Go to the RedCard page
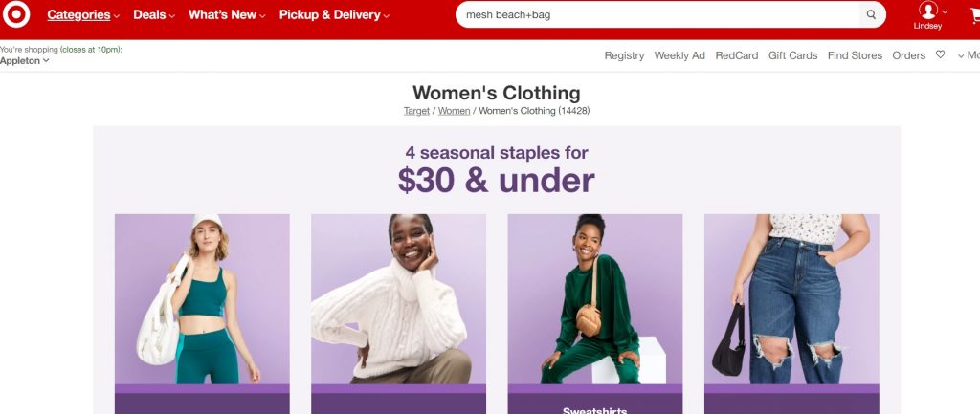This screenshot has height=414, width=980. click(736, 55)
